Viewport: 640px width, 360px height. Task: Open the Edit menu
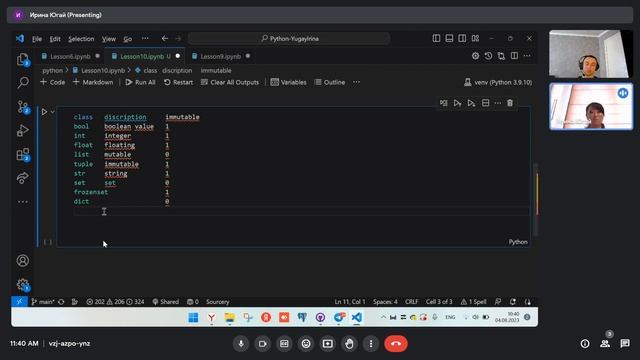pyautogui.click(x=55, y=39)
